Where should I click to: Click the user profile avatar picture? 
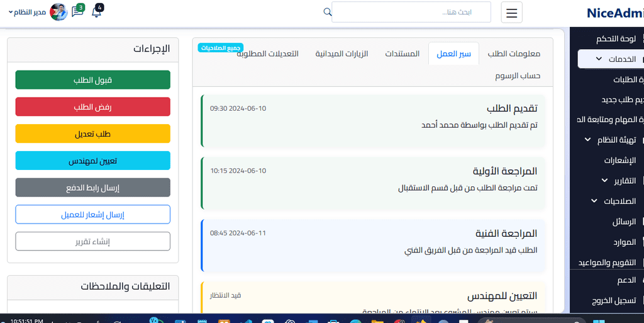[x=58, y=12]
